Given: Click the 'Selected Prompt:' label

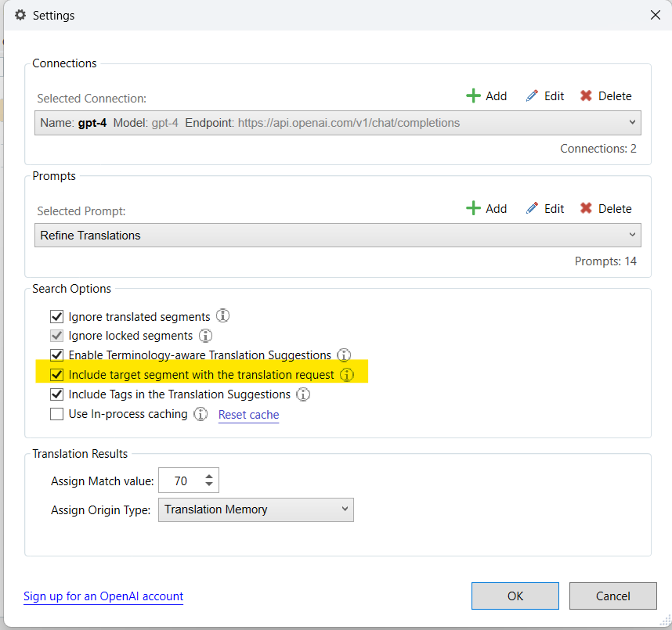Looking at the screenshot, I should [x=81, y=211].
